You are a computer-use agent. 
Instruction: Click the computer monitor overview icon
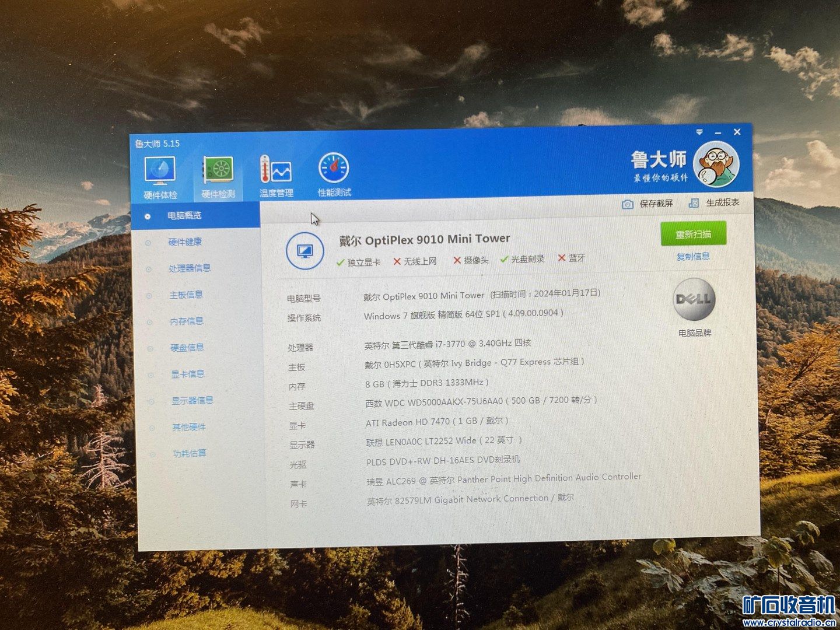pyautogui.click(x=304, y=251)
